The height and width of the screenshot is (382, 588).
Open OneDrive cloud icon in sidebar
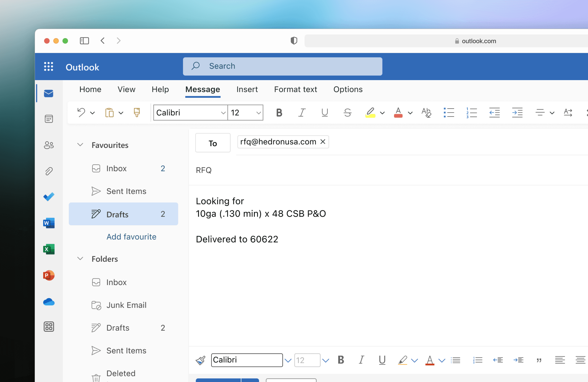tap(49, 302)
